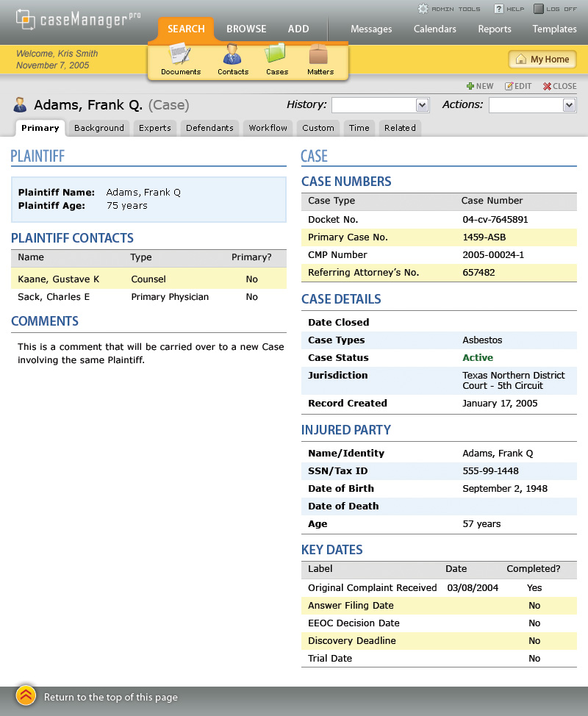
Task: Open the Reports menu
Action: click(x=495, y=29)
